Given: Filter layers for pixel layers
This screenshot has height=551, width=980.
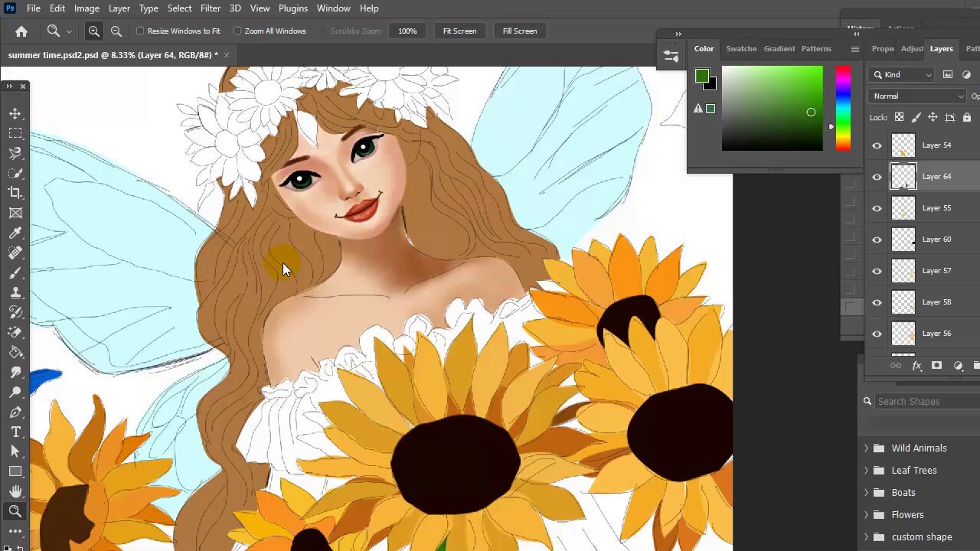Looking at the screenshot, I should click(x=948, y=74).
